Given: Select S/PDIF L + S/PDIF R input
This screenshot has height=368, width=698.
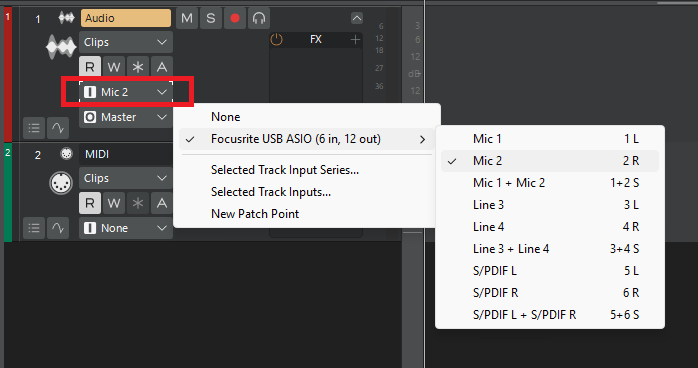Looking at the screenshot, I should 550,315.
